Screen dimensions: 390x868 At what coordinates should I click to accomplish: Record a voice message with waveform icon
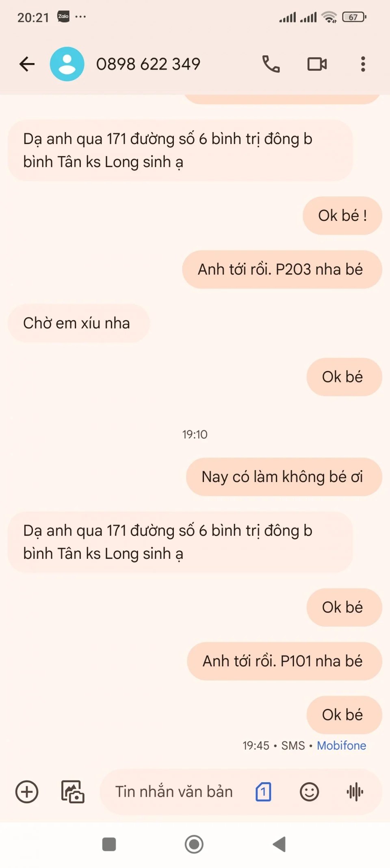click(355, 792)
